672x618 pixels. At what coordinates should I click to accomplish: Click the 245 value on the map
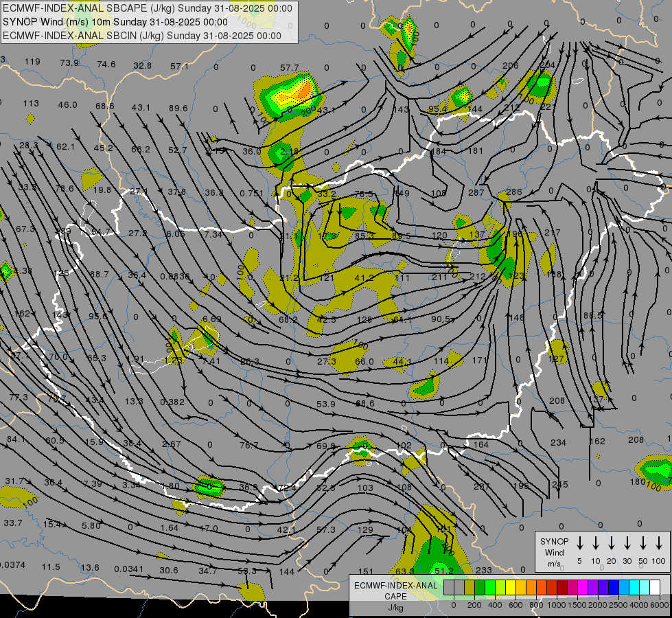click(x=559, y=485)
